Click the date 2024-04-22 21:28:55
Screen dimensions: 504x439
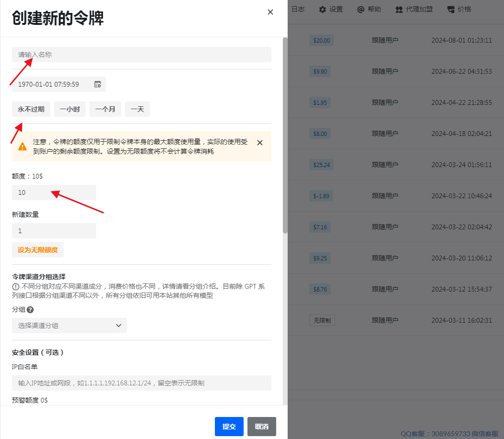pos(461,102)
